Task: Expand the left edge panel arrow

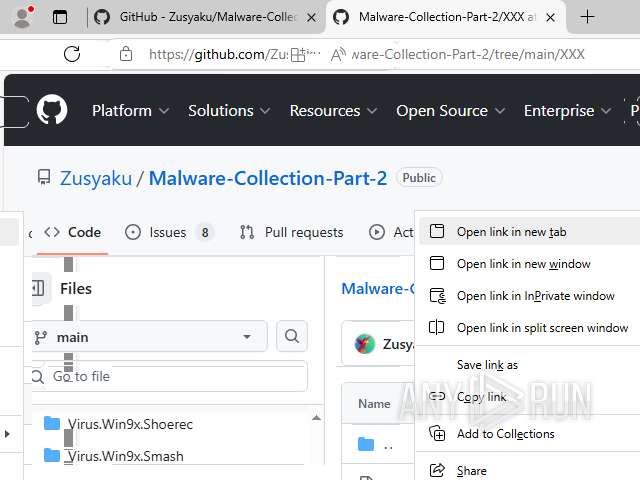Action: click(x=7, y=433)
